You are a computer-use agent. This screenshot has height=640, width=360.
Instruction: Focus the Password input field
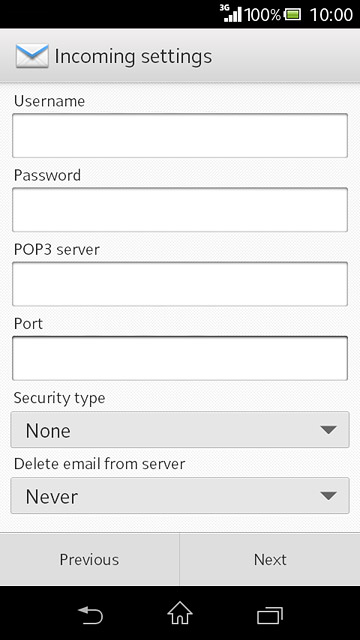pos(180,210)
